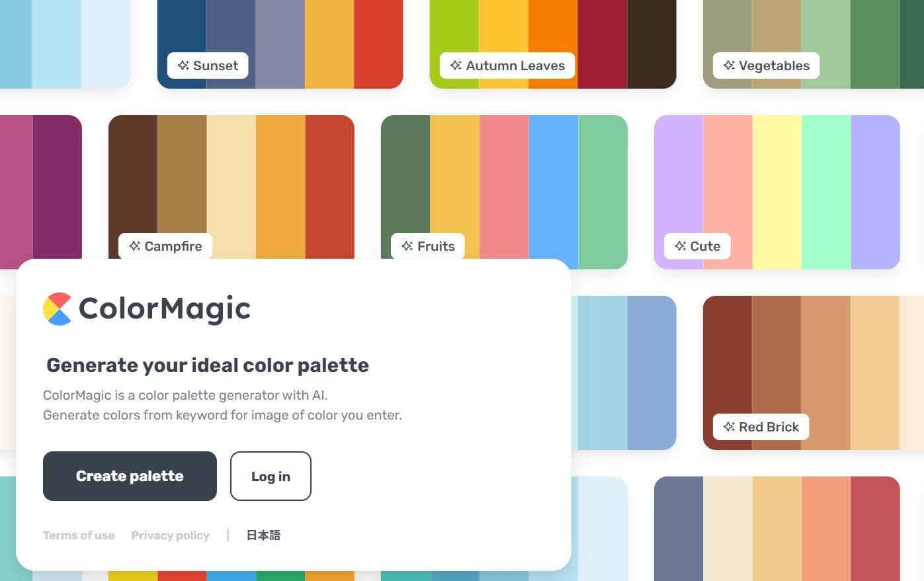Open the Red Brick palette card
924x581 pixels.
point(814,373)
